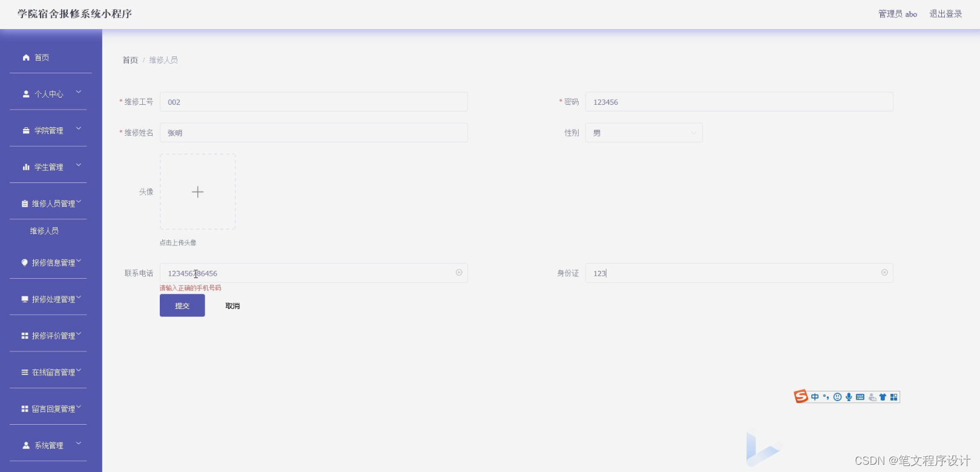Image resolution: width=980 pixels, height=472 pixels.
Task: Focus the 维修姓名 input field
Action: click(314, 133)
